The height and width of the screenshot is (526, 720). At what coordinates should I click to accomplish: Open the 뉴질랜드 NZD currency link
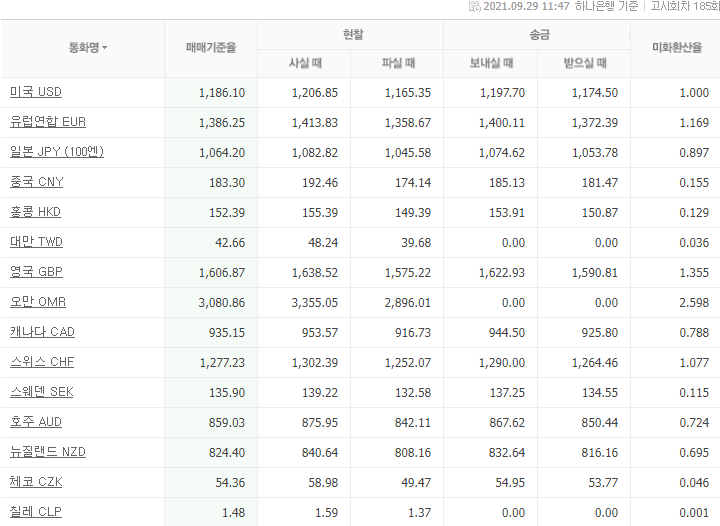(48, 452)
